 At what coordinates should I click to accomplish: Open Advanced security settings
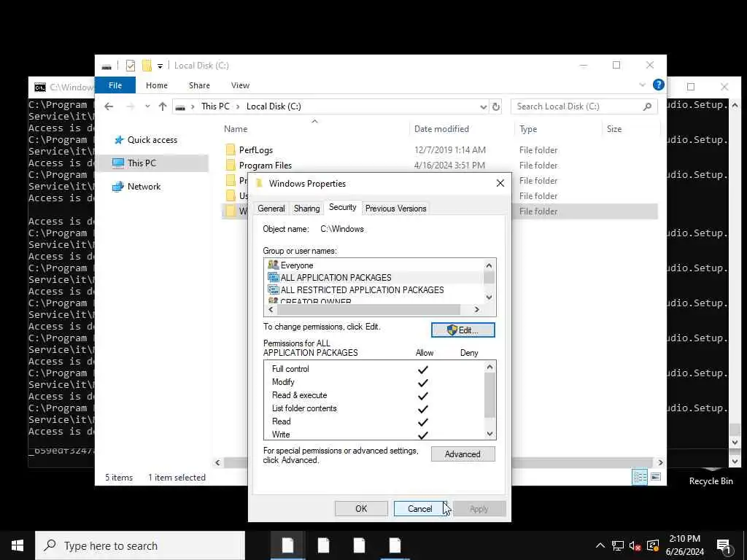(463, 454)
